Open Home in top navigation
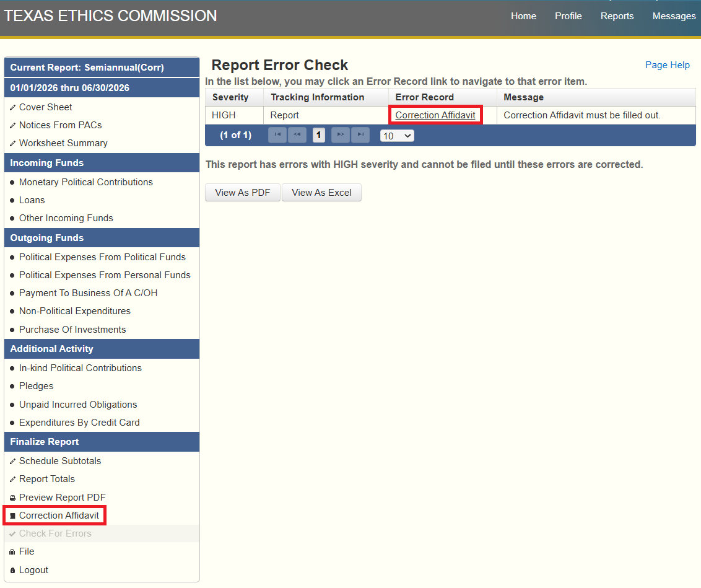This screenshot has height=588, width=701. point(523,16)
